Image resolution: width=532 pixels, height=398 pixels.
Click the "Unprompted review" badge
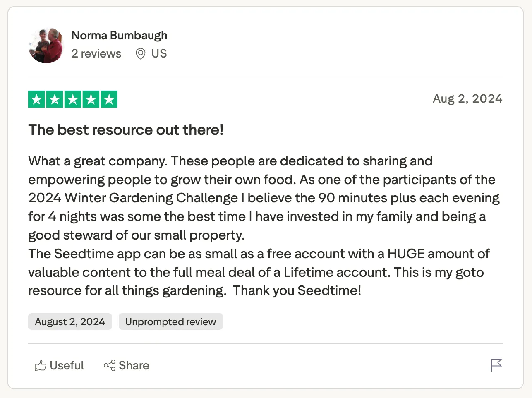[170, 322]
